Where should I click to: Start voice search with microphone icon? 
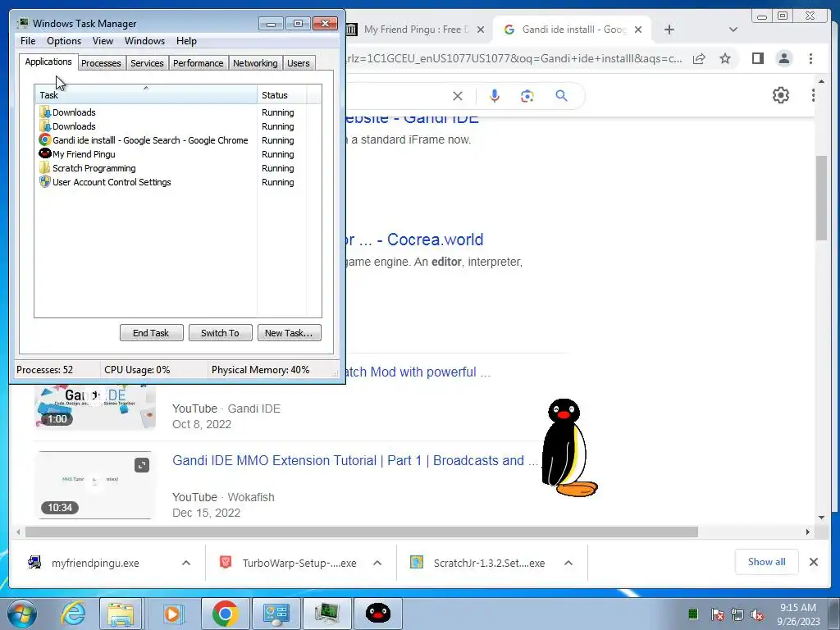click(x=495, y=96)
